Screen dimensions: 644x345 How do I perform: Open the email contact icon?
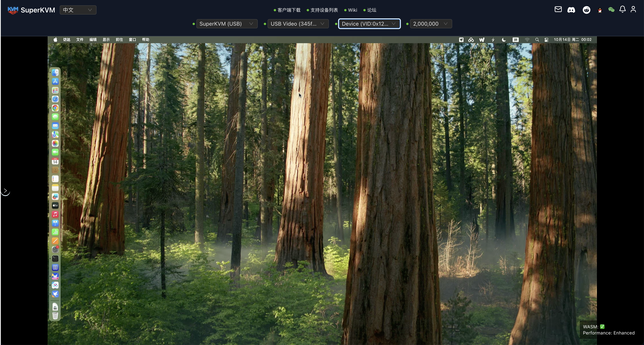[x=558, y=10]
